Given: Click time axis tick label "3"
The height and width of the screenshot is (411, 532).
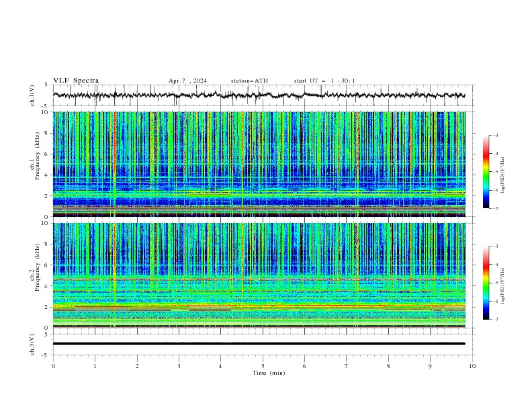Looking at the screenshot, I should (x=179, y=366).
